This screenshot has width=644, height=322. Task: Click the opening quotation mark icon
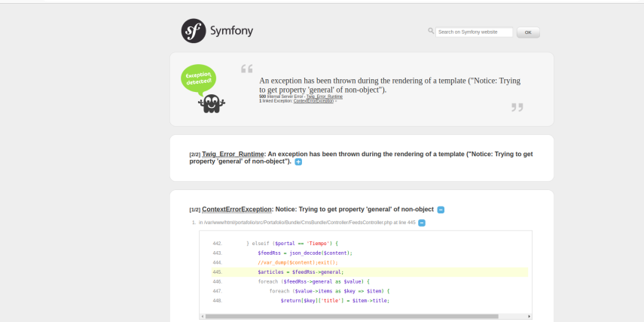tap(246, 69)
